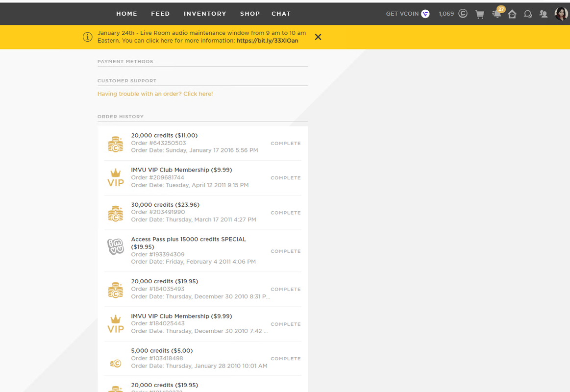The height and width of the screenshot is (392, 570).
Task: Click COMPLETE status for order #643250503
Action: pyautogui.click(x=286, y=144)
